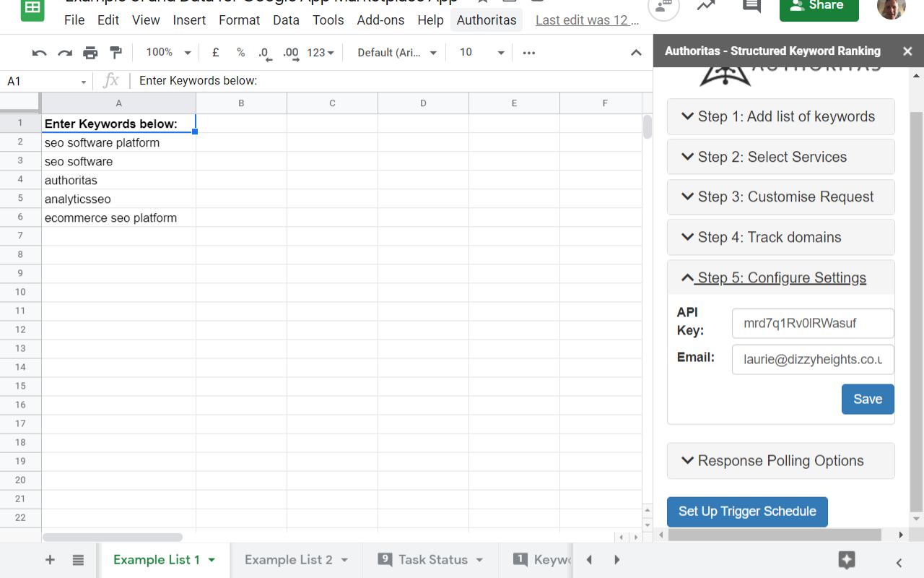Expand Response Polling Options
924x578 pixels.
click(781, 461)
